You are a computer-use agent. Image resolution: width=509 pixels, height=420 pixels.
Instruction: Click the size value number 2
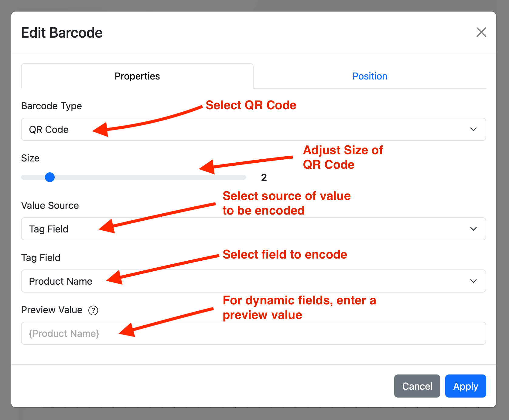[264, 178]
